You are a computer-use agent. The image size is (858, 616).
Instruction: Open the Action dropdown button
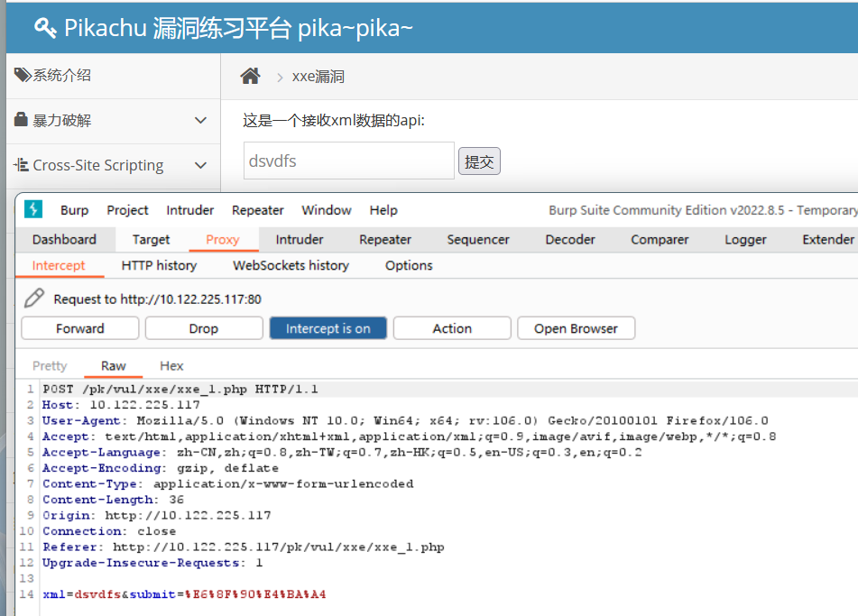point(452,328)
